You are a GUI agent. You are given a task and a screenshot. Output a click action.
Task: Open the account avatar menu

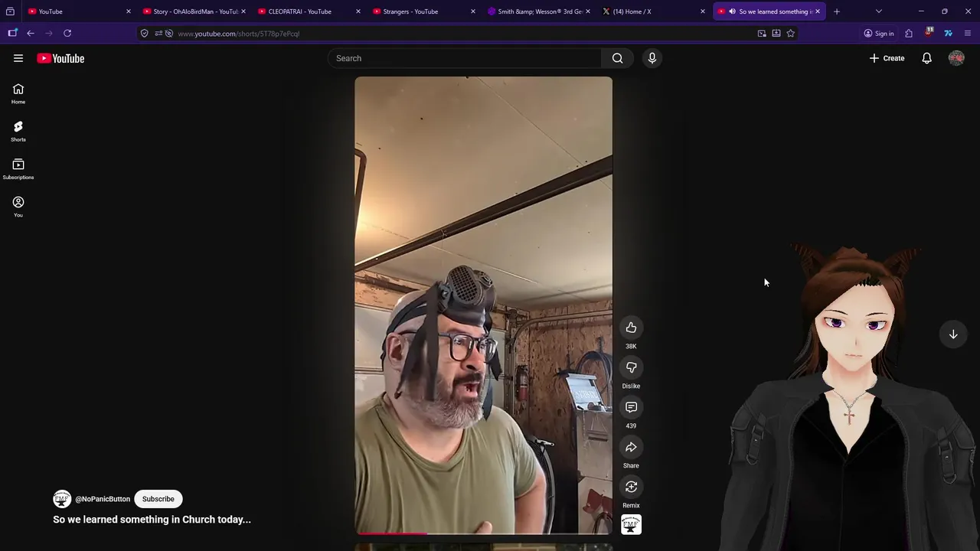(956, 58)
